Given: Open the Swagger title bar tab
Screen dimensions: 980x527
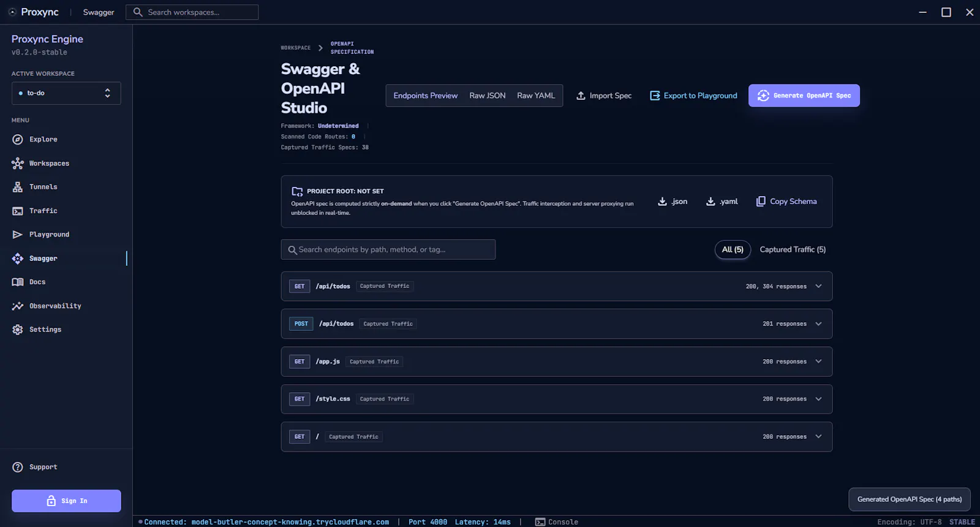Looking at the screenshot, I should click(x=99, y=12).
